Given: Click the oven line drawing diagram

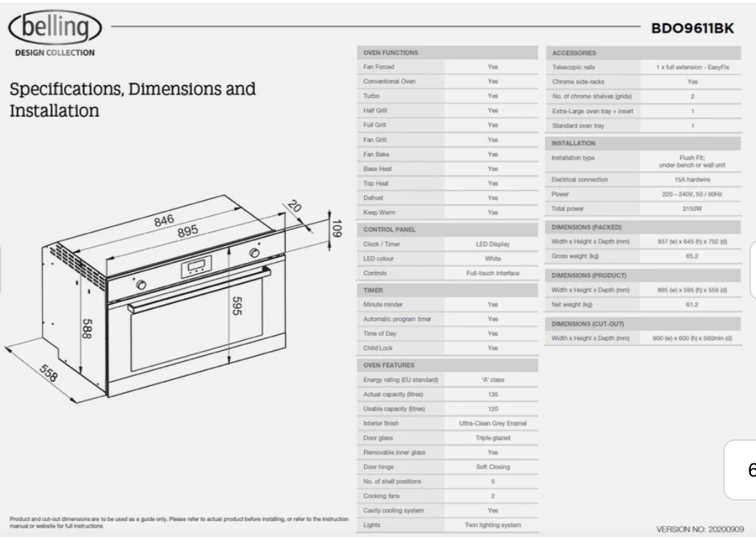Looking at the screenshot, I should tap(173, 299).
